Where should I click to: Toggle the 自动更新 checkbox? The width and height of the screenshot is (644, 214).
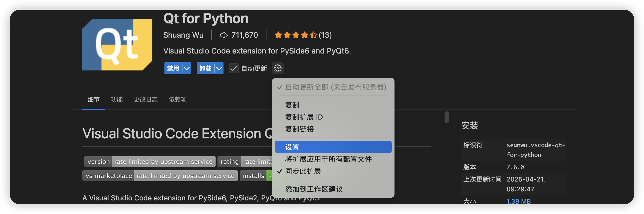point(234,68)
